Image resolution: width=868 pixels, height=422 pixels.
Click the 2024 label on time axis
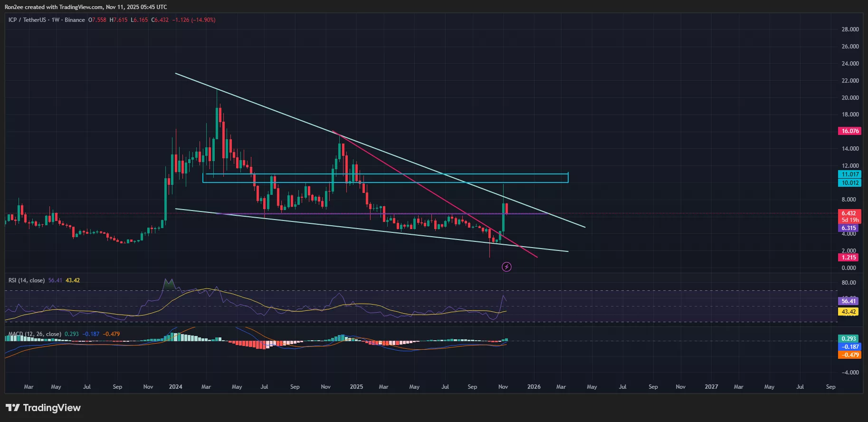(x=175, y=387)
